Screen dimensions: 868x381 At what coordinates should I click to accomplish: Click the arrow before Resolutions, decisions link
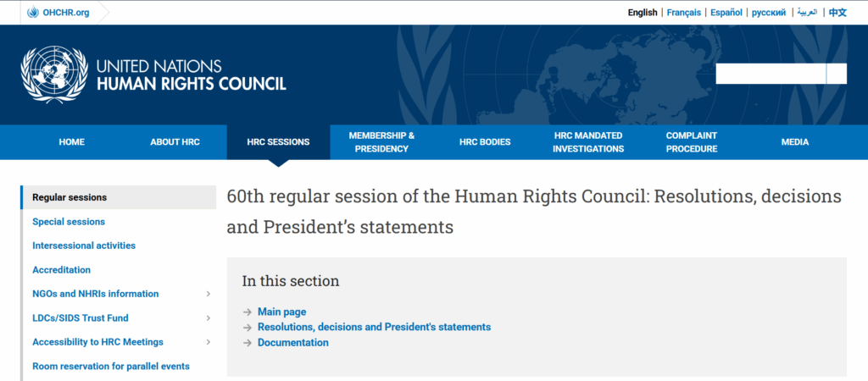click(248, 328)
